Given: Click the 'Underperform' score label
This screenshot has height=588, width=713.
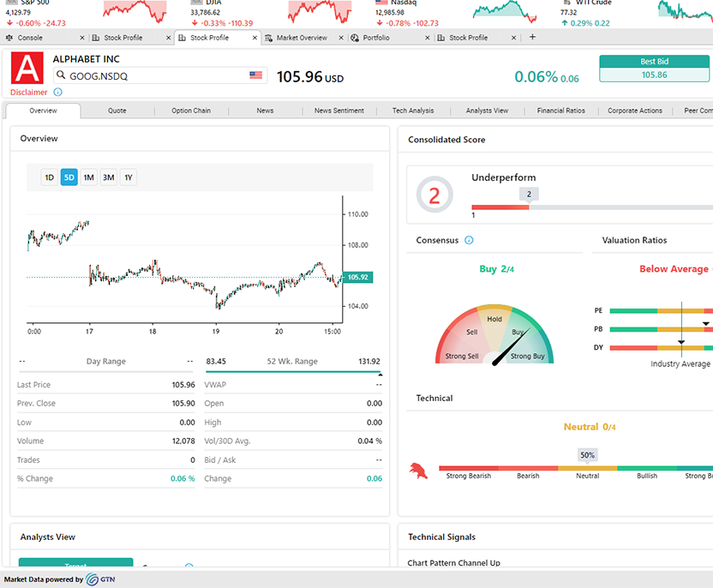Looking at the screenshot, I should (x=503, y=177).
